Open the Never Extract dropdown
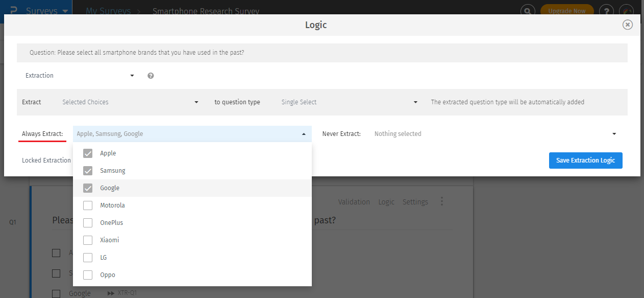 click(x=495, y=134)
